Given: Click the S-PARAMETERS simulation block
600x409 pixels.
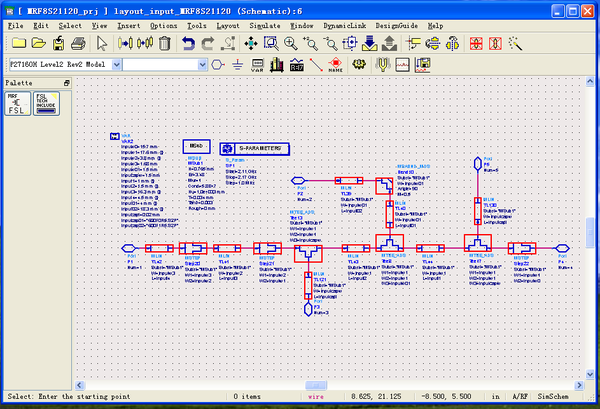Looking at the screenshot, I should pos(255,148).
